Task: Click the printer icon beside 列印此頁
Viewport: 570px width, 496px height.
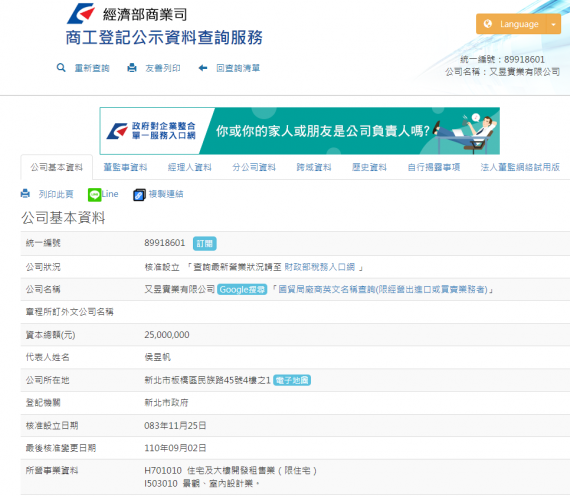Action: click(25, 193)
